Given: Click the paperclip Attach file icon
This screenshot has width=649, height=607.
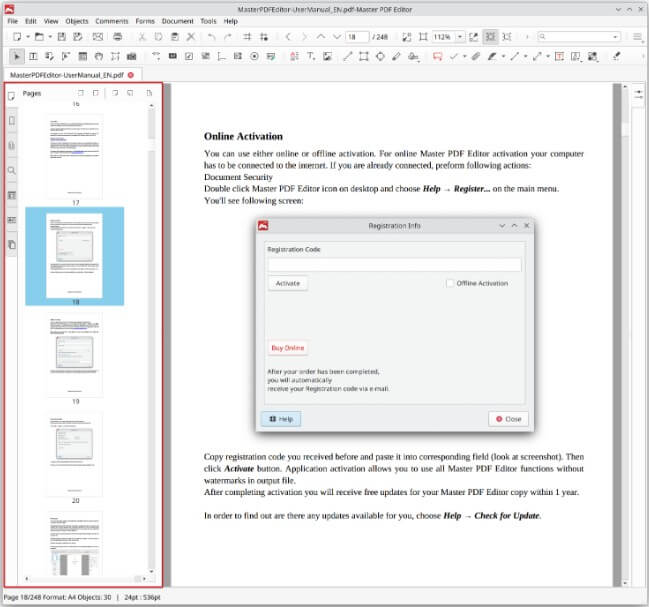Looking at the screenshot, I should pyautogui.click(x=476, y=56).
